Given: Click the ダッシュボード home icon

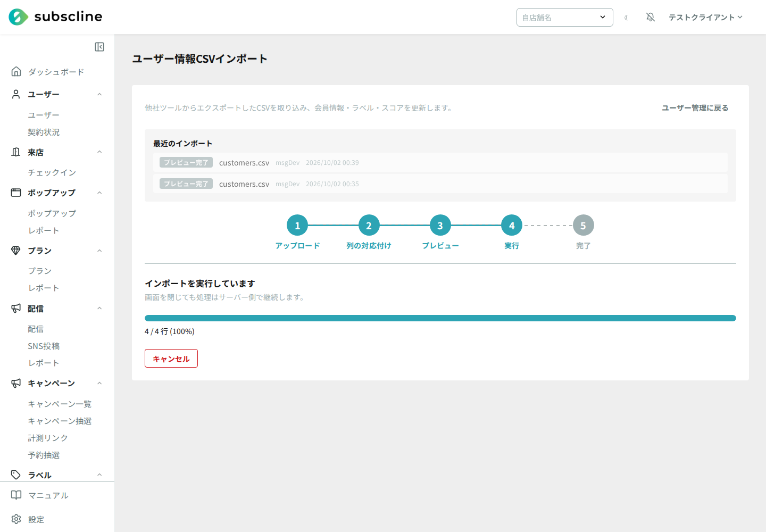Looking at the screenshot, I should [x=16, y=71].
